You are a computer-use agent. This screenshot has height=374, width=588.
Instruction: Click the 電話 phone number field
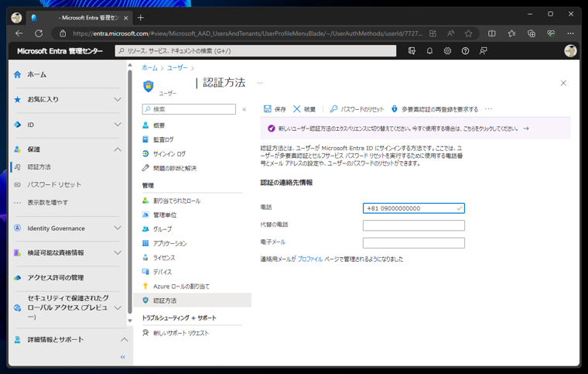[x=414, y=208]
